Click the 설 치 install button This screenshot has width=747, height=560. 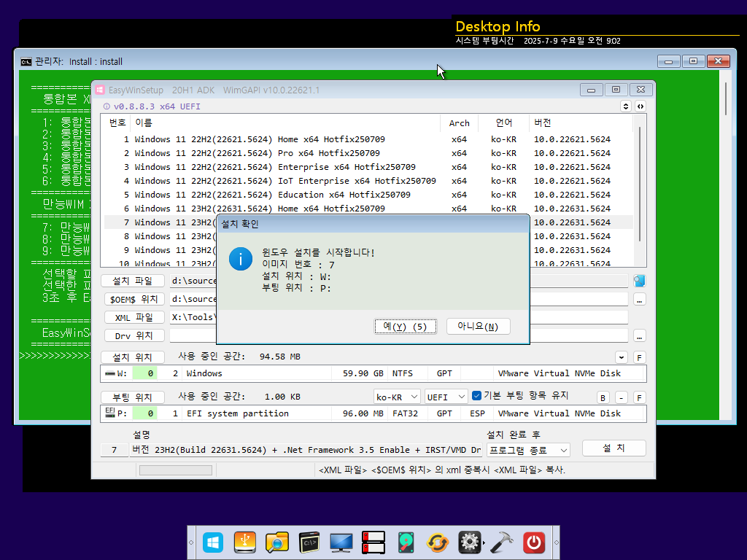[x=614, y=448]
